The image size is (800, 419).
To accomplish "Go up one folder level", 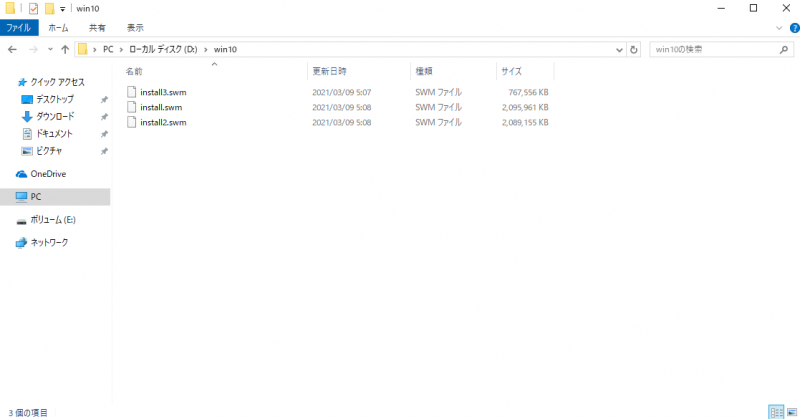I will [65, 50].
